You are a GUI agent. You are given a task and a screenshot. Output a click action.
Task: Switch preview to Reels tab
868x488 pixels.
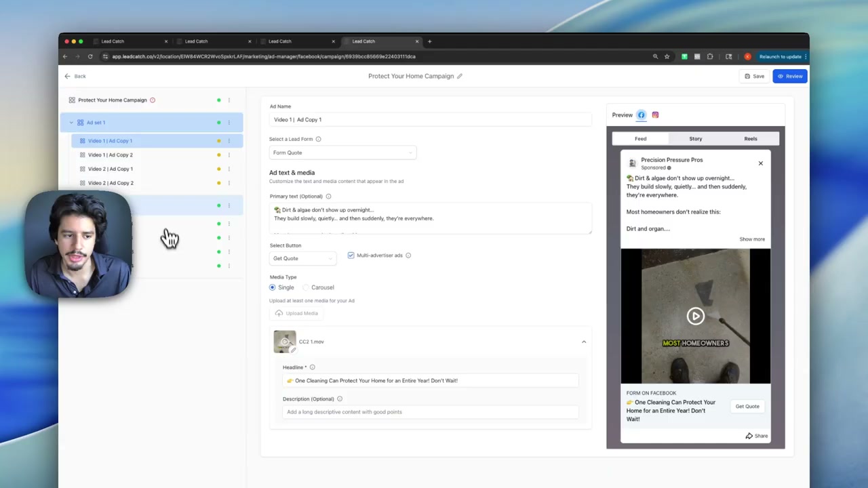click(x=751, y=139)
